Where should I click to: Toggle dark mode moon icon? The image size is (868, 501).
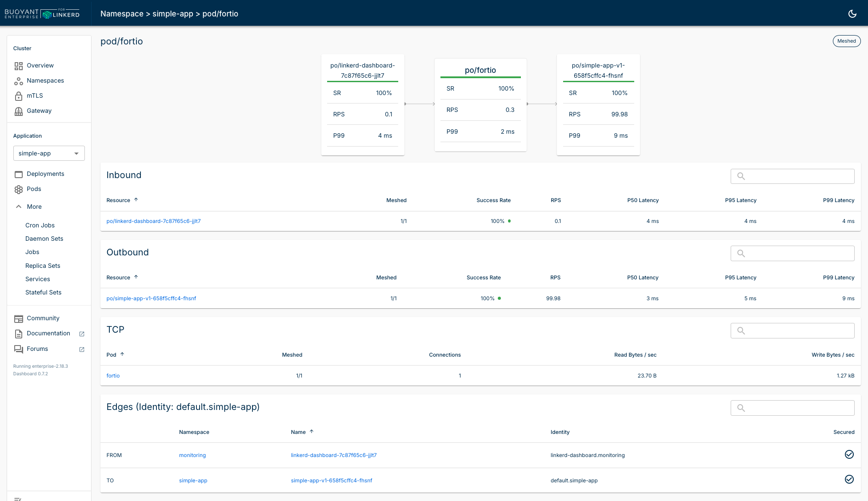(852, 14)
